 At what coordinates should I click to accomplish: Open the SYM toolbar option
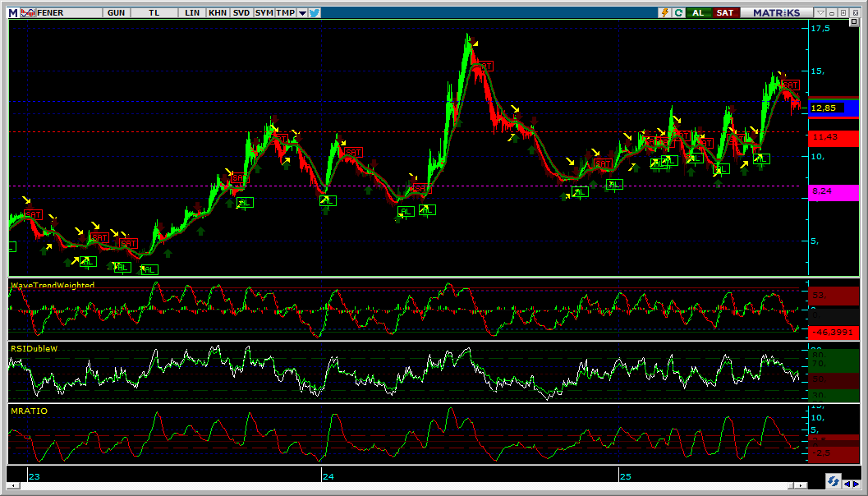[x=264, y=12]
